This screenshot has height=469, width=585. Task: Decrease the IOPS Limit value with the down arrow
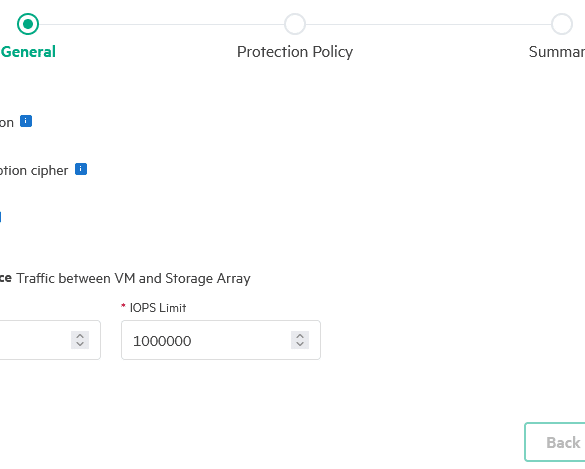point(300,344)
